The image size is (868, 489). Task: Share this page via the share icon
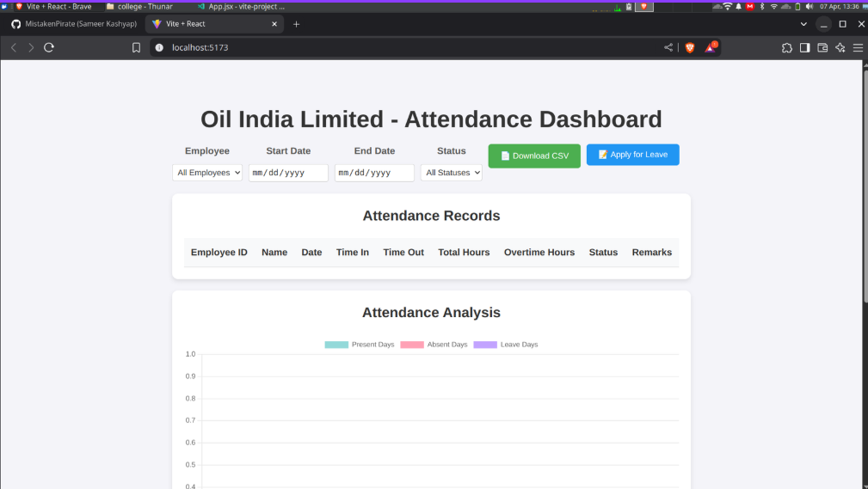(668, 47)
